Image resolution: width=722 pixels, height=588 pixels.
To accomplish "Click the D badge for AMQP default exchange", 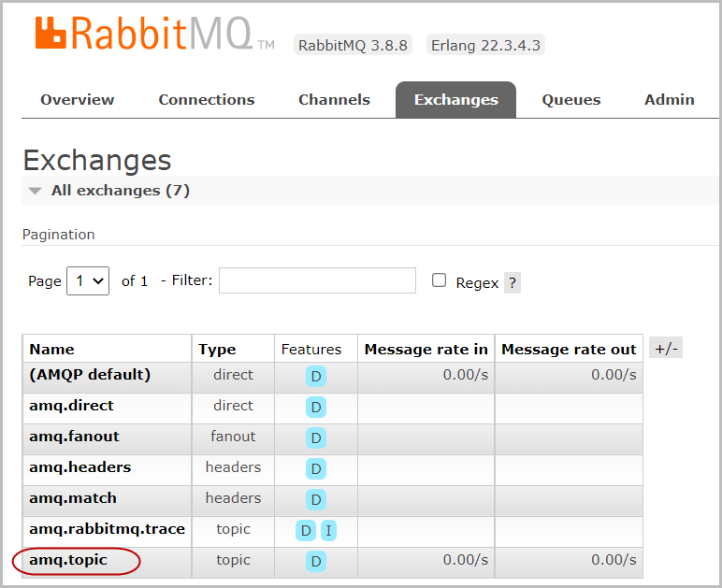I will pyautogui.click(x=316, y=376).
